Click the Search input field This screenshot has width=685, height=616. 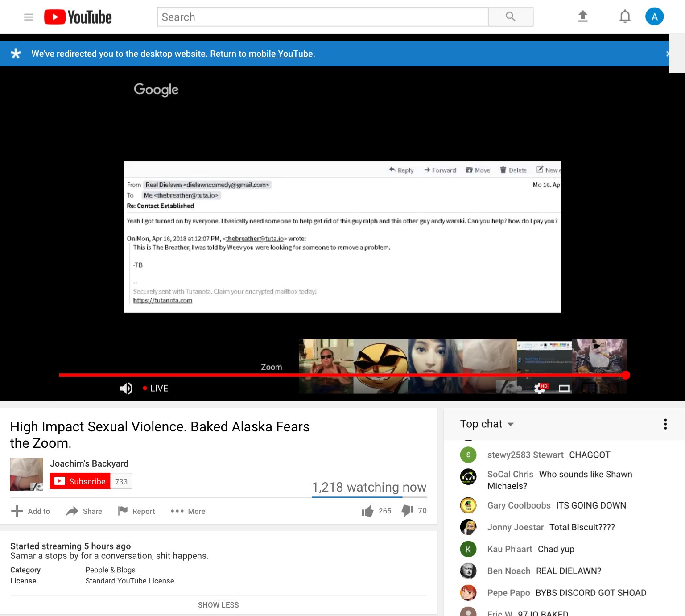pyautogui.click(x=322, y=17)
